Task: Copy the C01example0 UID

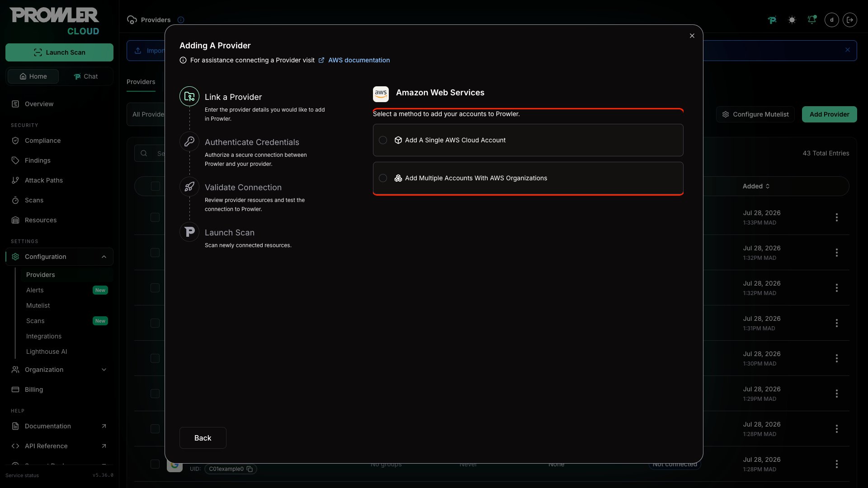Action: tap(250, 469)
